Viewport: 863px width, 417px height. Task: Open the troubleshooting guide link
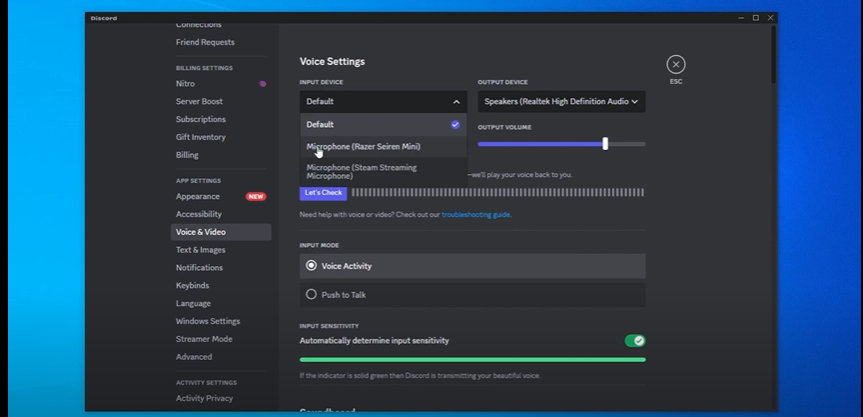476,215
